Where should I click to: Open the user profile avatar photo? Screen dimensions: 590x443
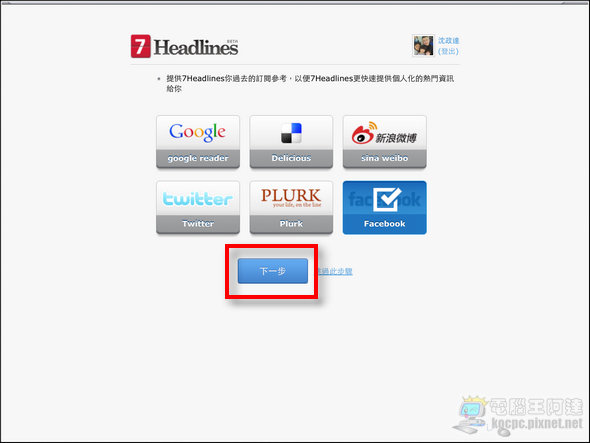click(423, 46)
